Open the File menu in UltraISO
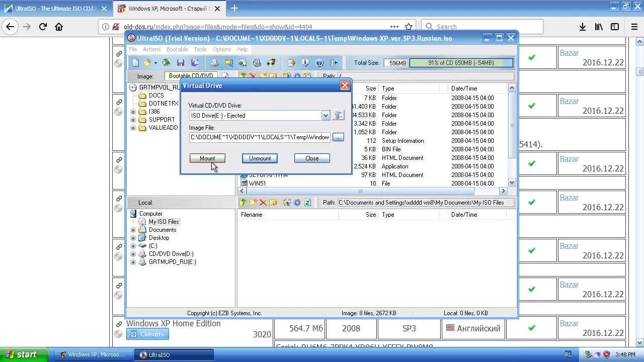 [x=133, y=49]
